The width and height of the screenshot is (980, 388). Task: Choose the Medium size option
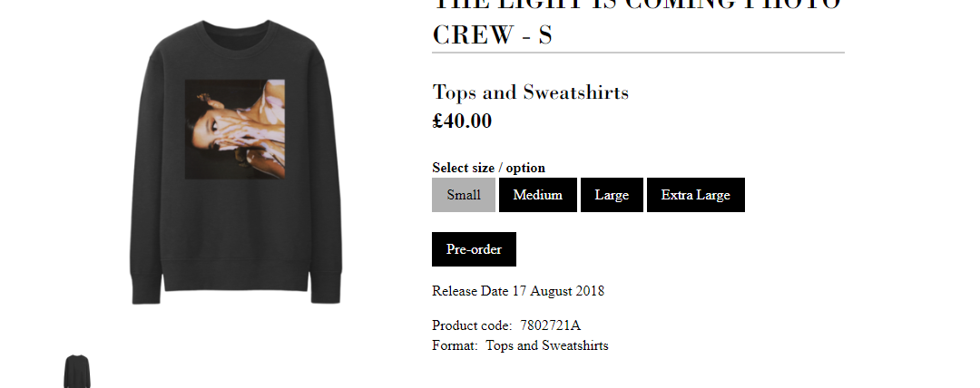tap(537, 195)
